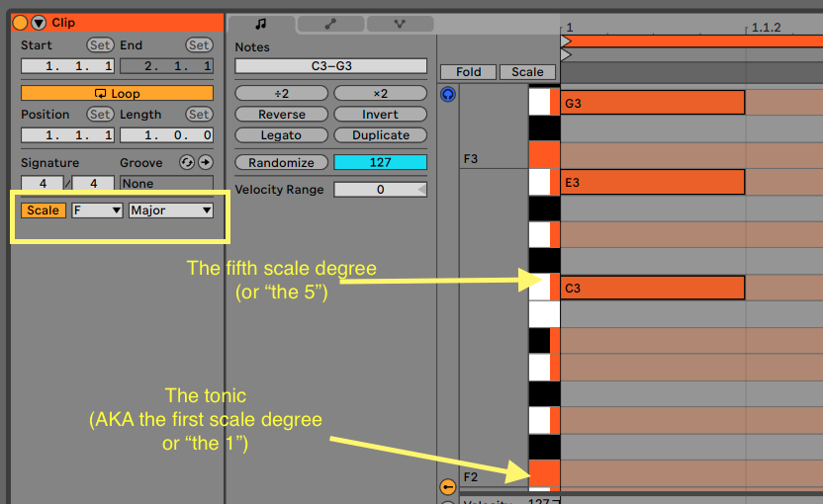Open the Notes tab with music note icon
Image resolution: width=823 pixels, height=504 pixels.
click(260, 24)
